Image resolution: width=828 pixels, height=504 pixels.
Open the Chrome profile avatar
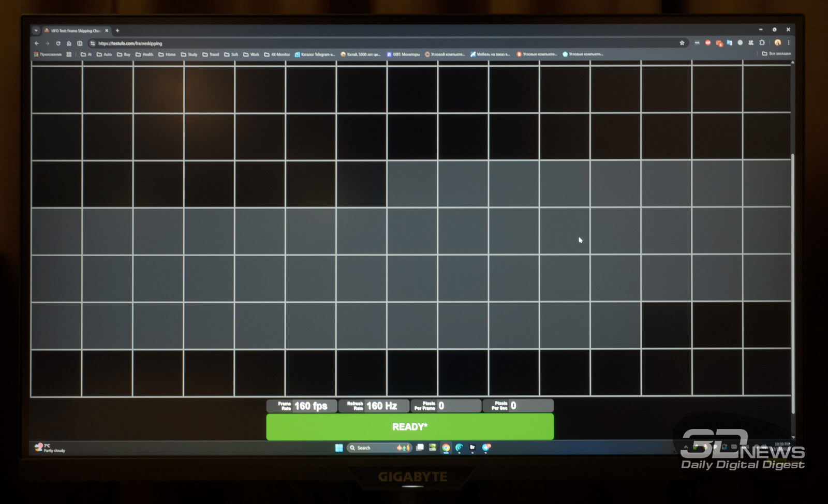click(x=777, y=43)
